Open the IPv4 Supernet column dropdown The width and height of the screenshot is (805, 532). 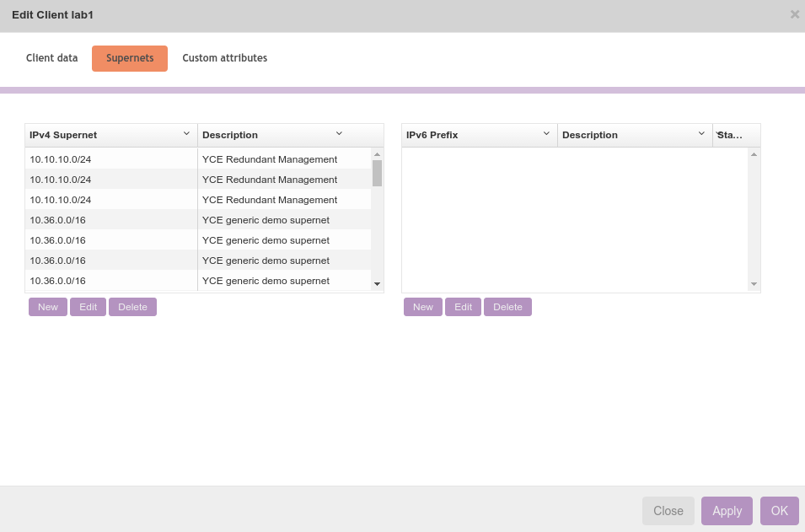pos(186,134)
